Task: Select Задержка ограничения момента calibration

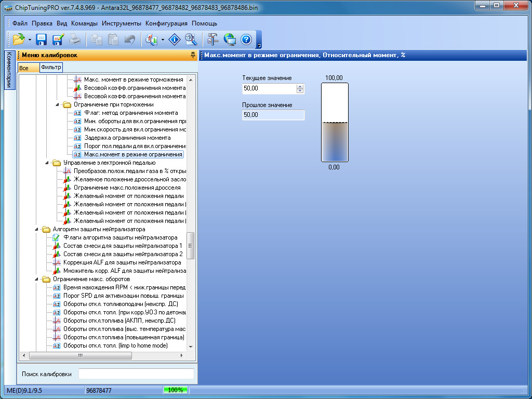Action: coord(127,138)
